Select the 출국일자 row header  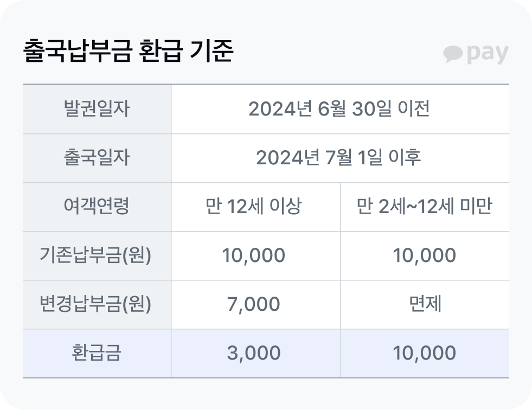97,158
